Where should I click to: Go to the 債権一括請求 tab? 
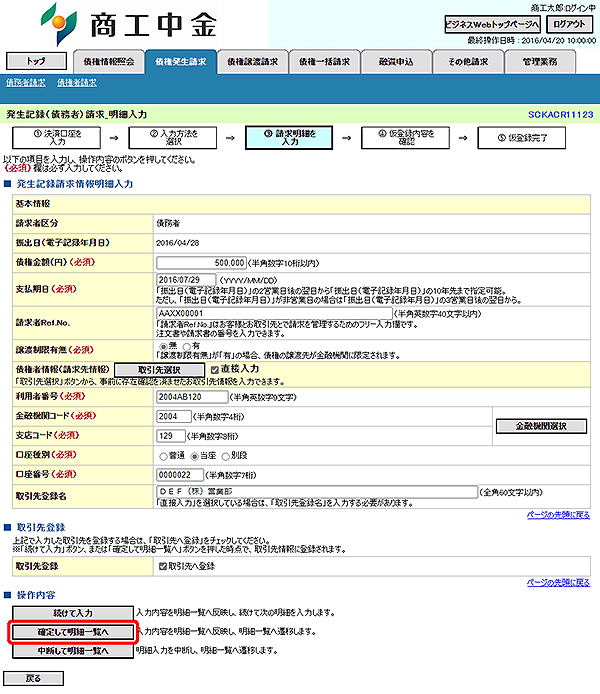click(324, 62)
